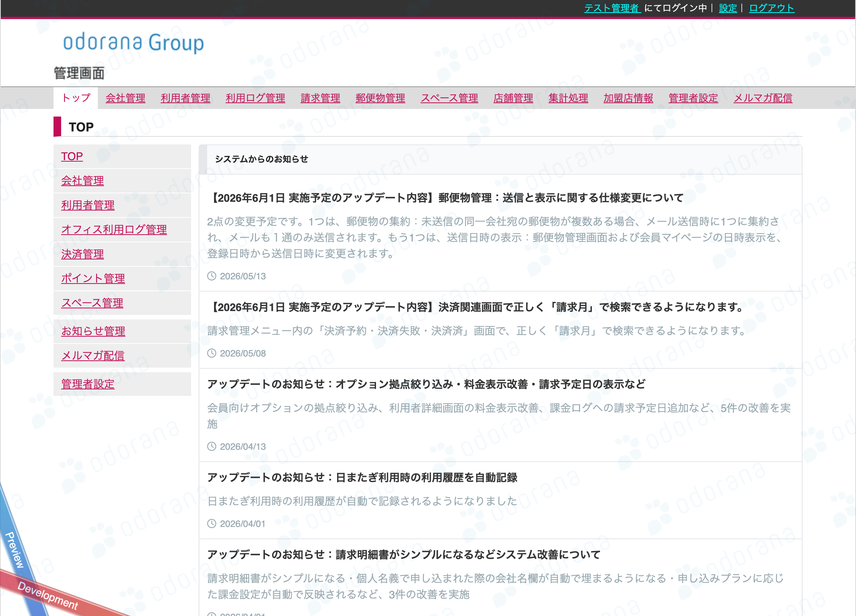
Task: Open スペース管理 in the left sidebar
Action: (92, 303)
